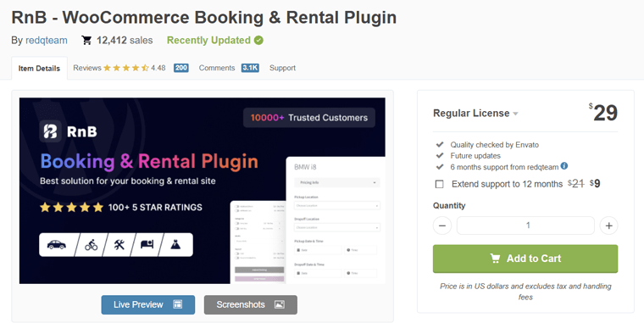Open the Screenshots gallery button

pyautogui.click(x=251, y=304)
